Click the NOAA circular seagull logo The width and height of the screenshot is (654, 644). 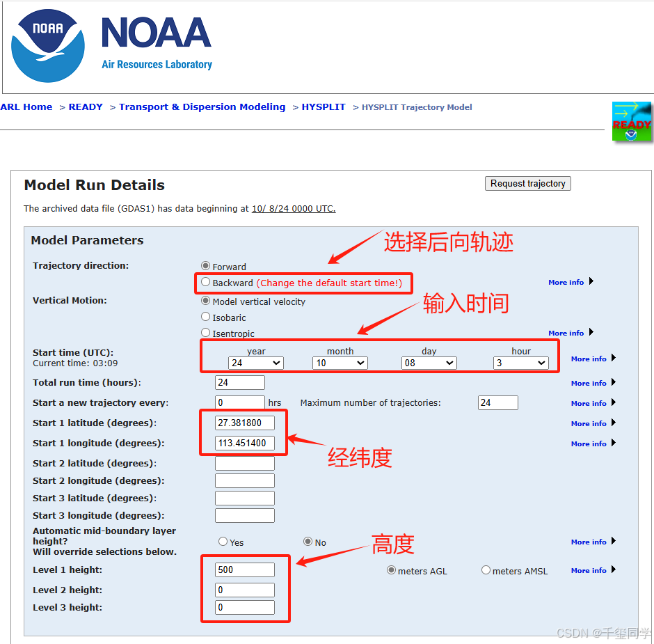pos(47,44)
